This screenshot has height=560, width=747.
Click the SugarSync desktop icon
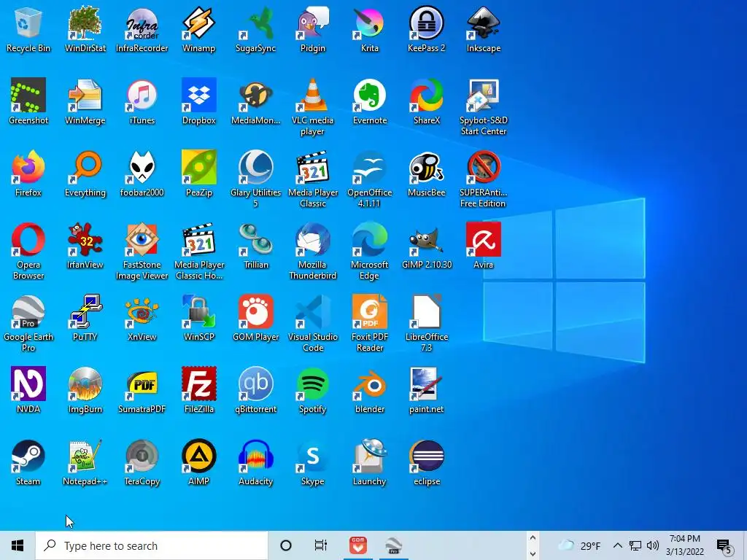pyautogui.click(x=256, y=29)
